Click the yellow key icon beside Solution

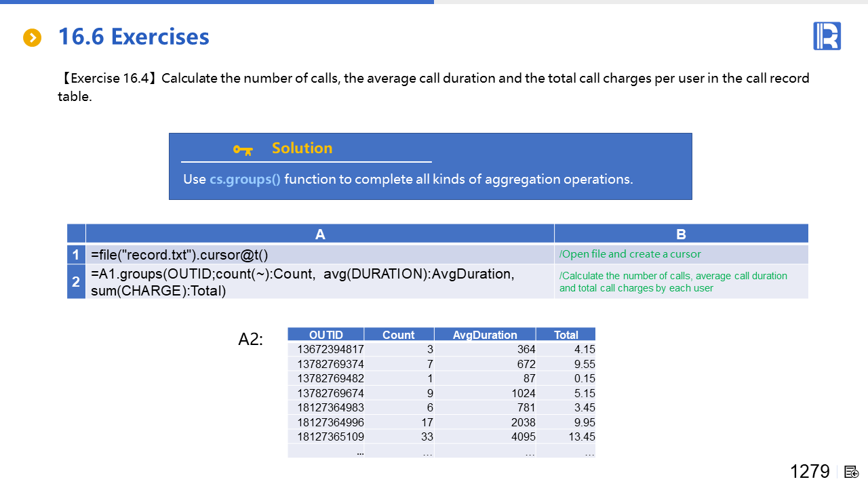pyautogui.click(x=243, y=149)
